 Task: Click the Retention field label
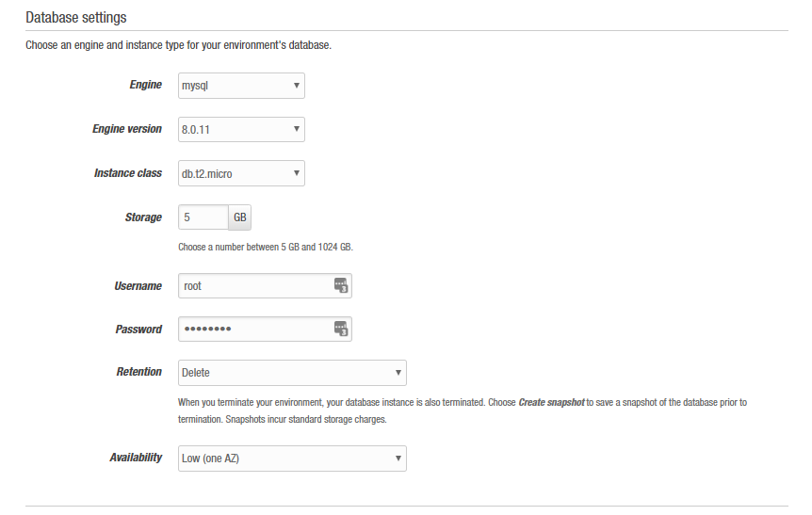tap(138, 372)
